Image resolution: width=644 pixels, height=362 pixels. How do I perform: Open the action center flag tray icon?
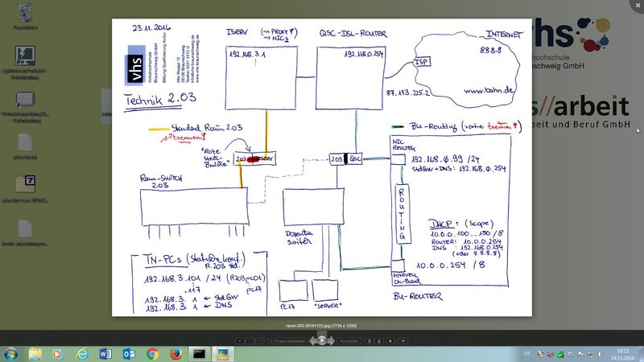coord(580,354)
